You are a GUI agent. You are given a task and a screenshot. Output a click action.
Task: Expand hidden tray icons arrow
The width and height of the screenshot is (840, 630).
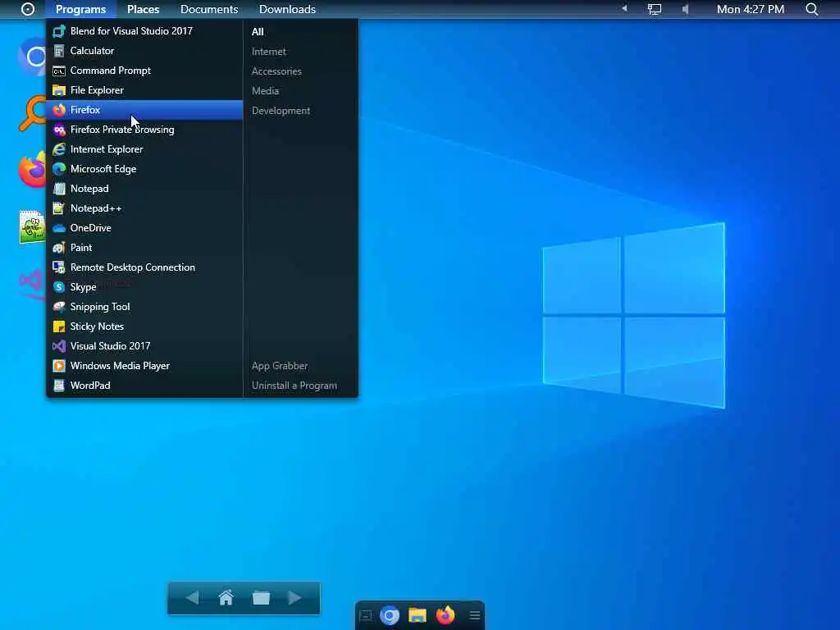pyautogui.click(x=624, y=8)
